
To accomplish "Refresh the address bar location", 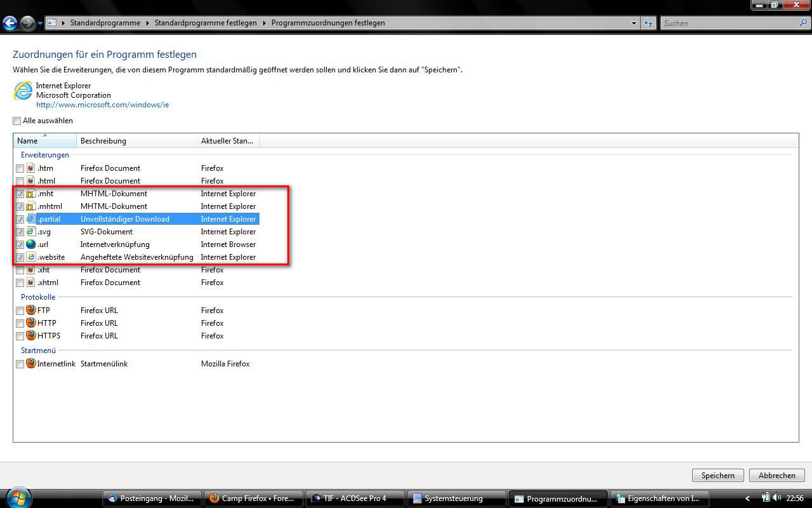I will click(x=648, y=23).
